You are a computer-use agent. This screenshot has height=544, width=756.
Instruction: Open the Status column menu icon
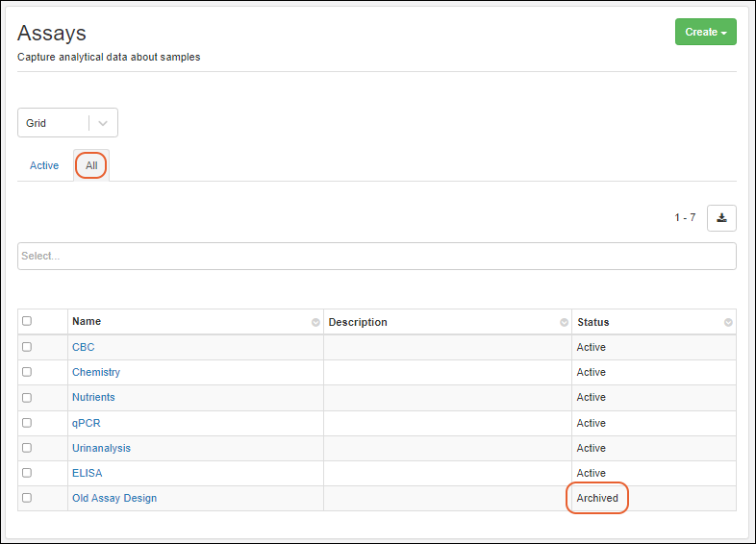728,323
